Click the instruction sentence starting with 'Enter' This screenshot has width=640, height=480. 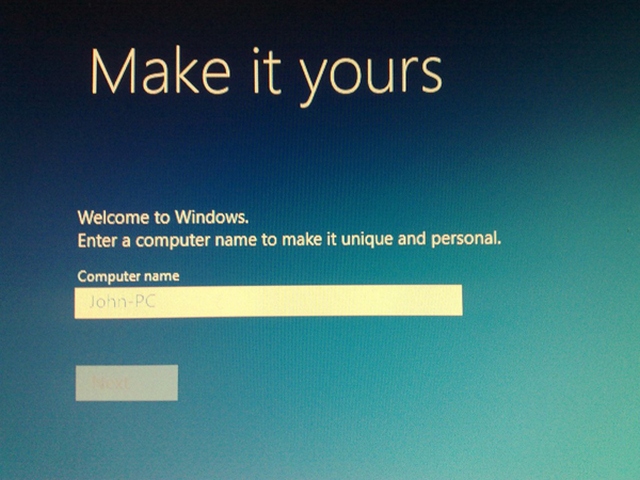[x=288, y=240]
